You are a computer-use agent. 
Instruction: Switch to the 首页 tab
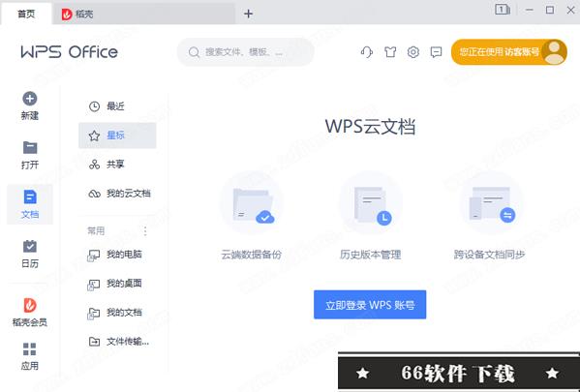click(26, 15)
